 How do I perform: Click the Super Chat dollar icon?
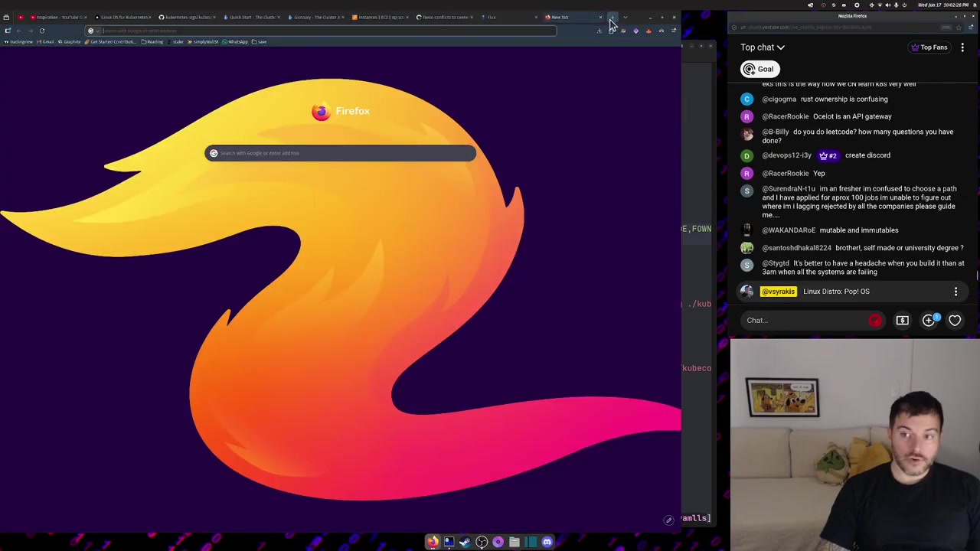902,321
